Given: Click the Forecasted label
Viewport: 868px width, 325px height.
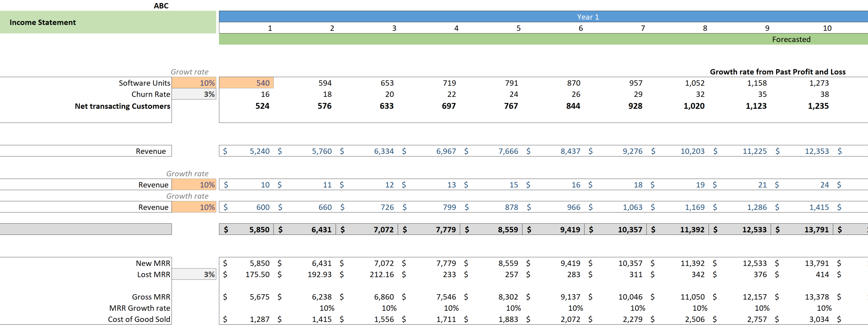Looking at the screenshot, I should [x=791, y=39].
